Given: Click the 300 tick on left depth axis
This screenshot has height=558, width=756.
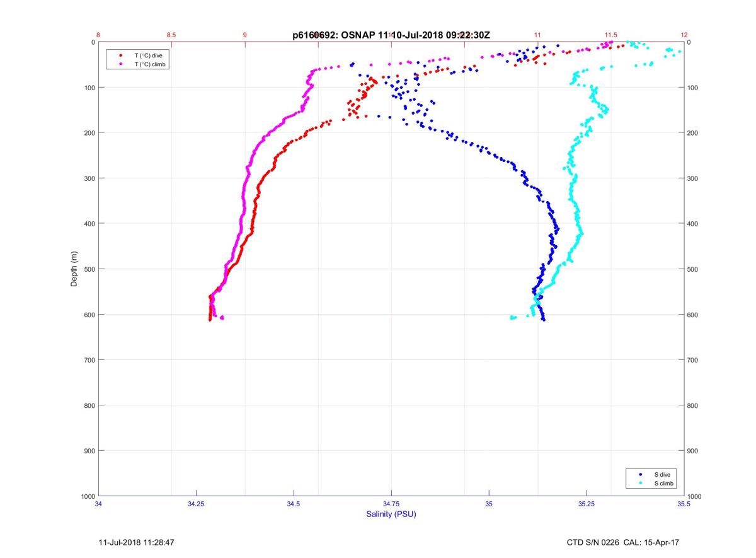Looking at the screenshot, I should [x=89, y=178].
